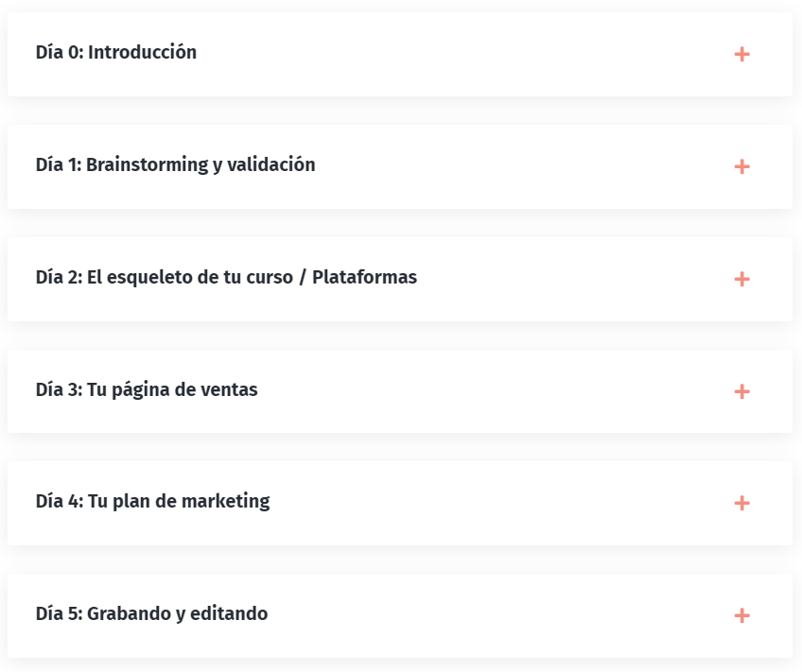Show the Tu plan de marketing lesson contents

coord(399,503)
